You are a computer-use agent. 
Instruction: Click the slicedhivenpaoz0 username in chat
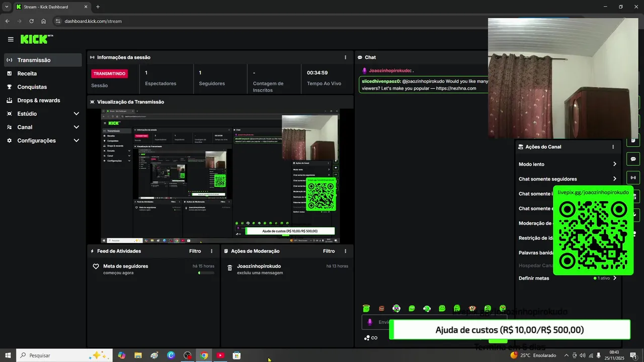click(x=381, y=81)
